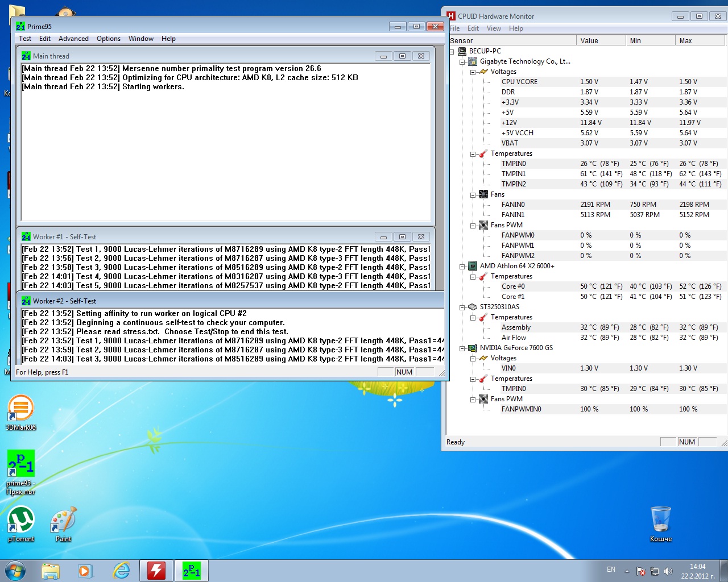Click the Prime95 title bar icon

[20, 26]
